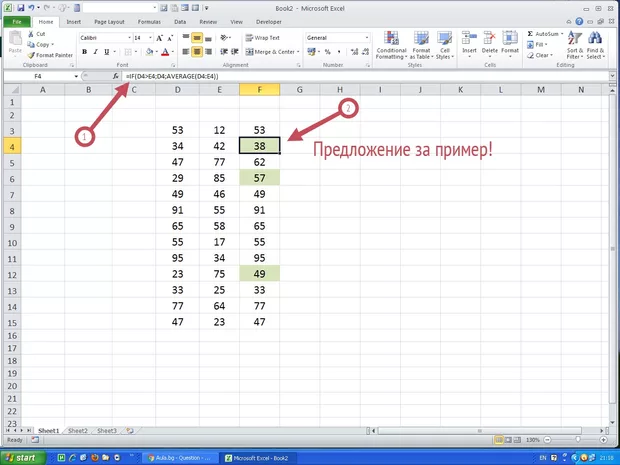Switch to the Developer tab
The width and height of the screenshot is (620, 465).
(x=269, y=22)
